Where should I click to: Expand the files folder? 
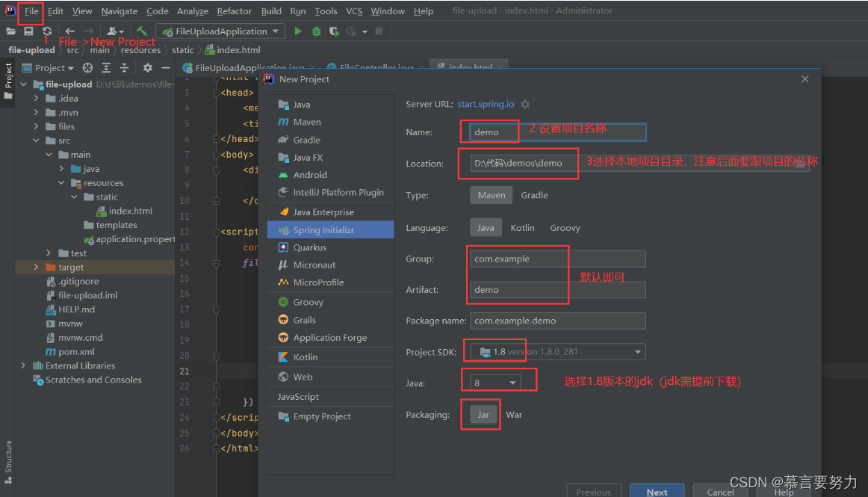point(37,126)
